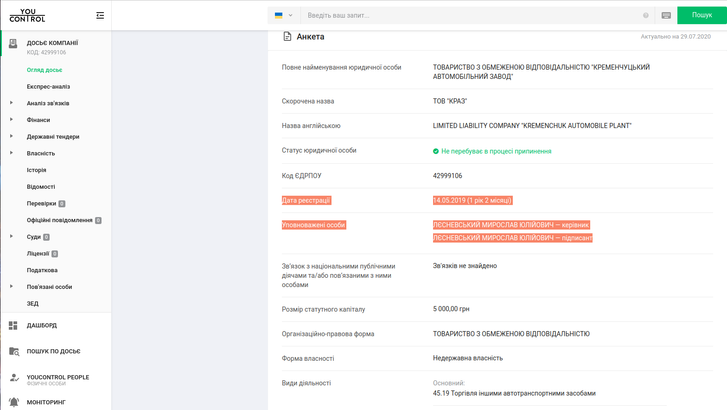Open Перевірки menu item
Image resolution: width=727 pixels, height=410 pixels.
click(x=41, y=204)
